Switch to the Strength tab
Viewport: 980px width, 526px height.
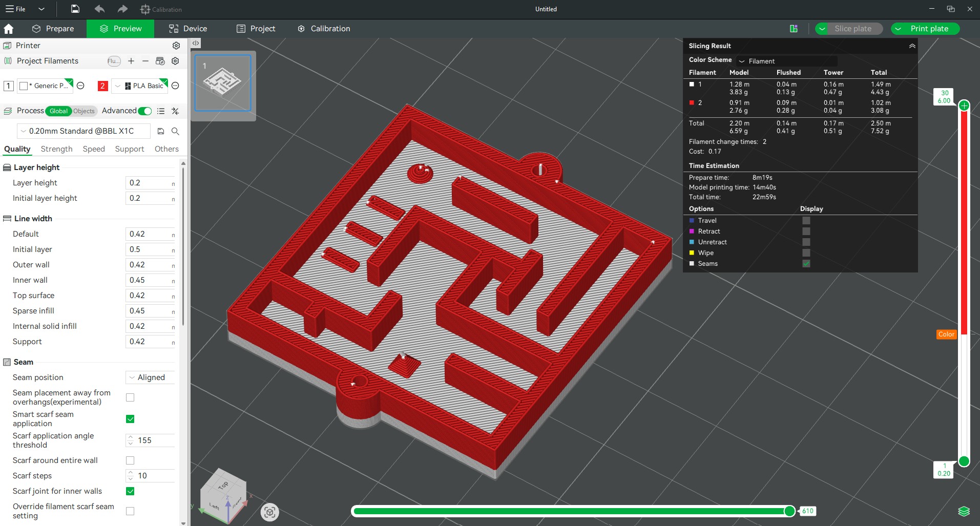coord(56,149)
